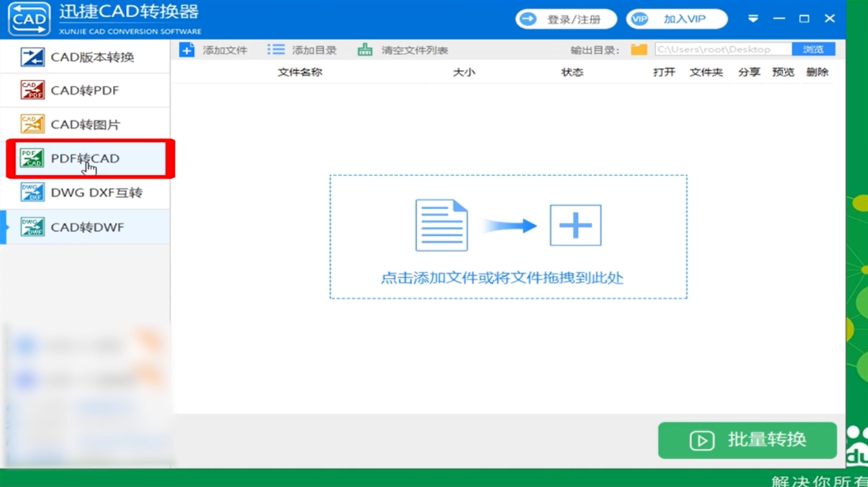Click the 输出目录 label

click(x=596, y=50)
